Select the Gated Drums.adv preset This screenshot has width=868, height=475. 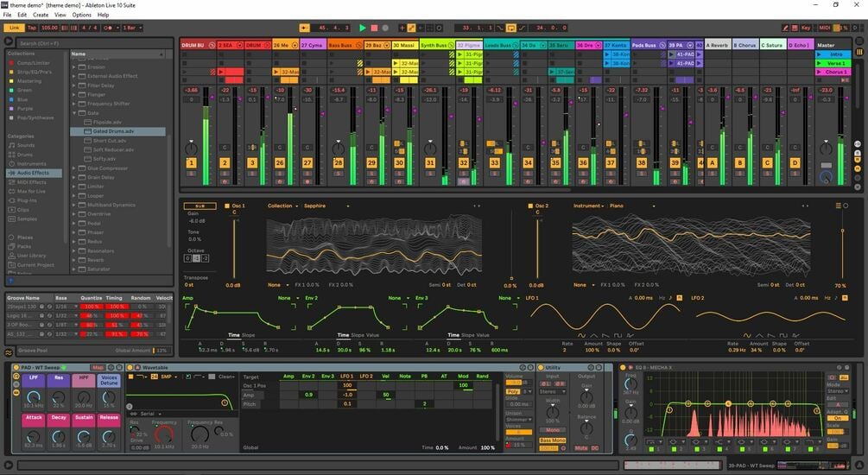[118, 132]
